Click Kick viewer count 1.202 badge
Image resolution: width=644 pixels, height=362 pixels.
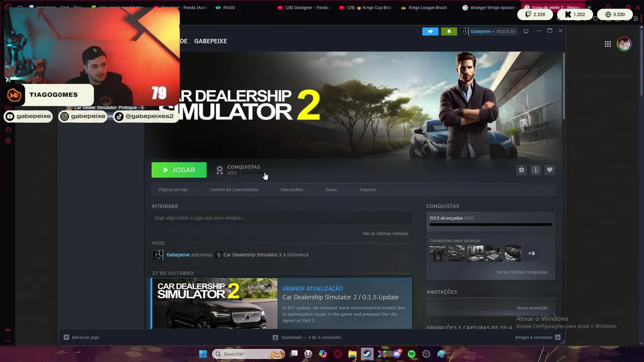pyautogui.click(x=575, y=15)
